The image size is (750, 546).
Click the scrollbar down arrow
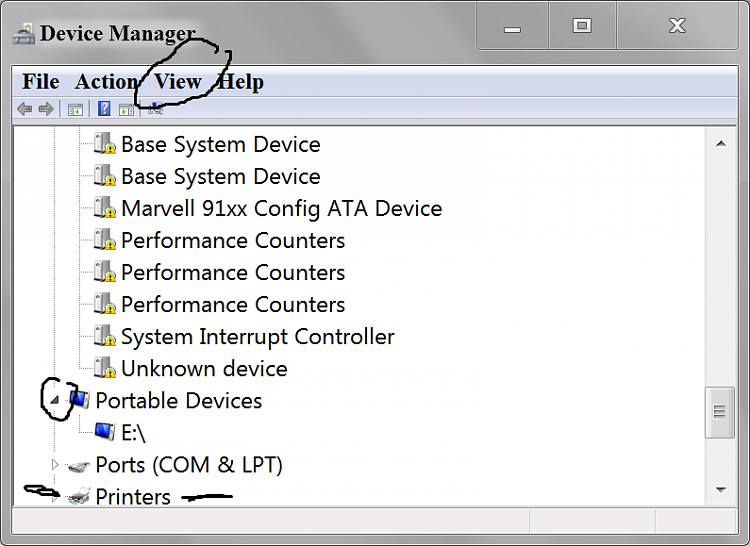point(721,490)
